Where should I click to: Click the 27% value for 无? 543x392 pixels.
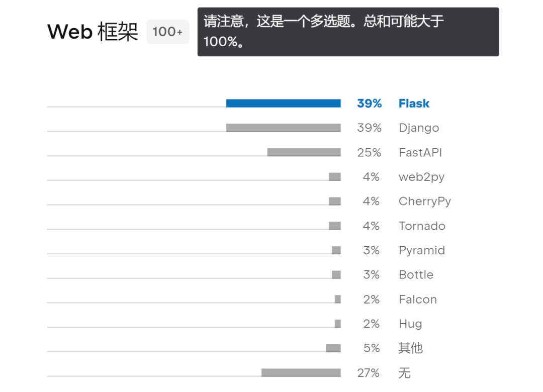[369, 373]
